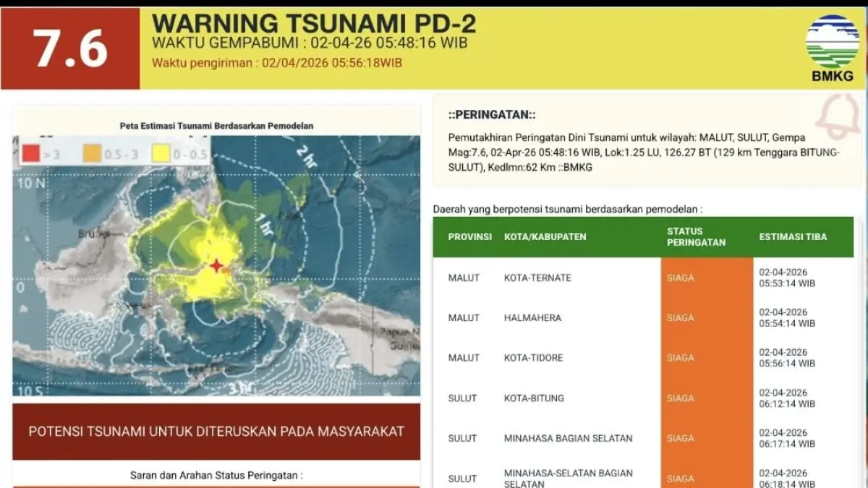Click the STATUS PERINGATAN column header

696,237
